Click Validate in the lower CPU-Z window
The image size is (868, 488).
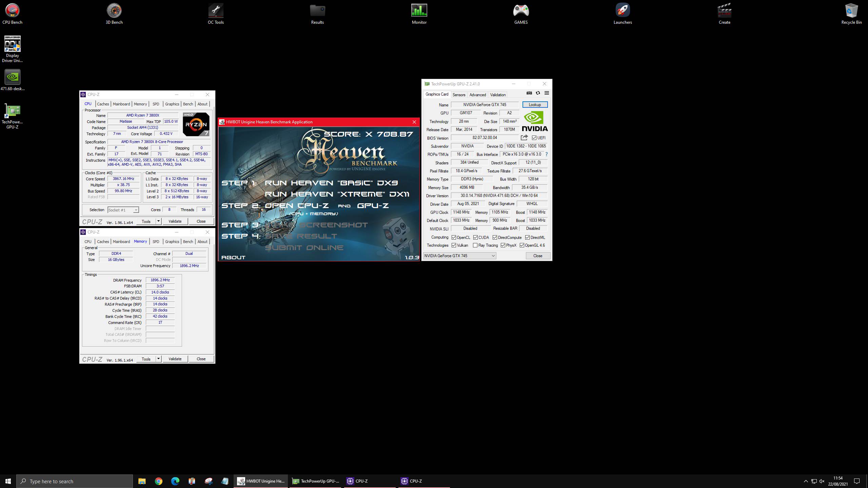175,359
